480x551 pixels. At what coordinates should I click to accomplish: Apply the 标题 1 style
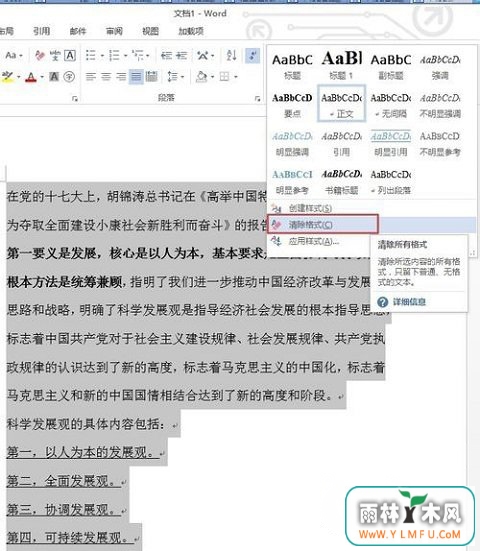point(341,66)
